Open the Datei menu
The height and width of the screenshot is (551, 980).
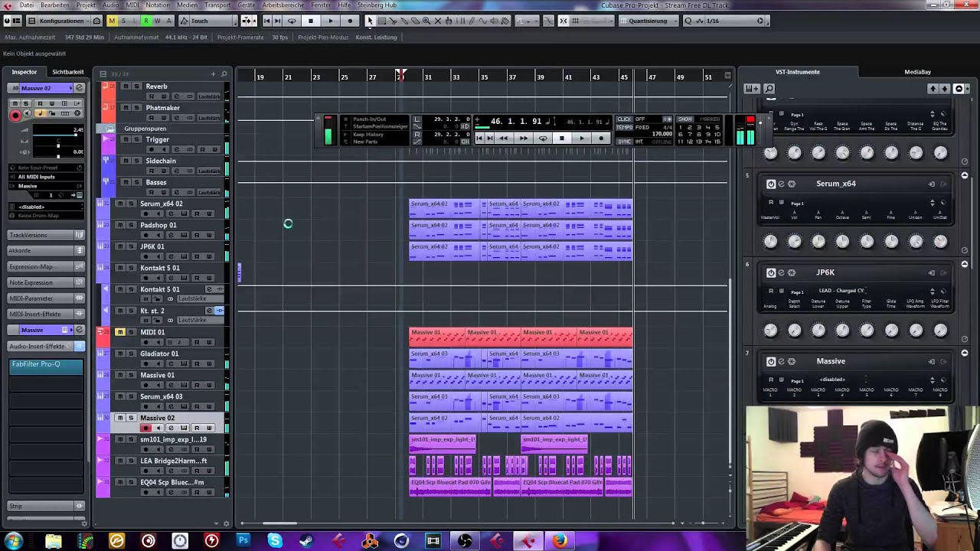click(x=26, y=5)
